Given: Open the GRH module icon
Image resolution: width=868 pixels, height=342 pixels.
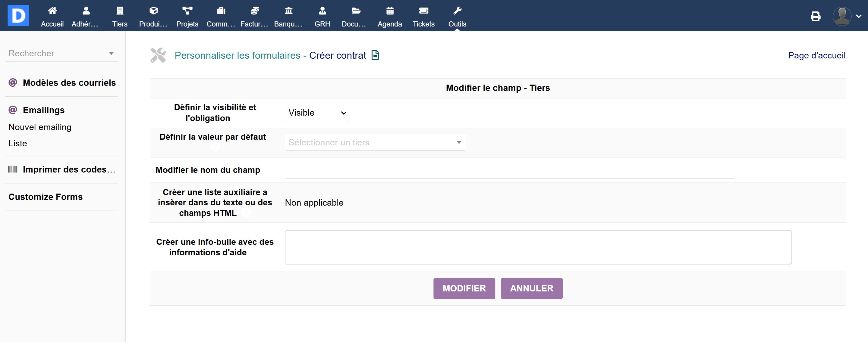Looking at the screenshot, I should (x=322, y=11).
